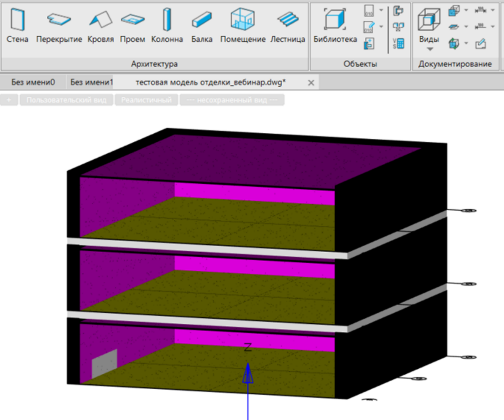
Task: Click the Архитектура panel title
Action: pyautogui.click(x=154, y=64)
